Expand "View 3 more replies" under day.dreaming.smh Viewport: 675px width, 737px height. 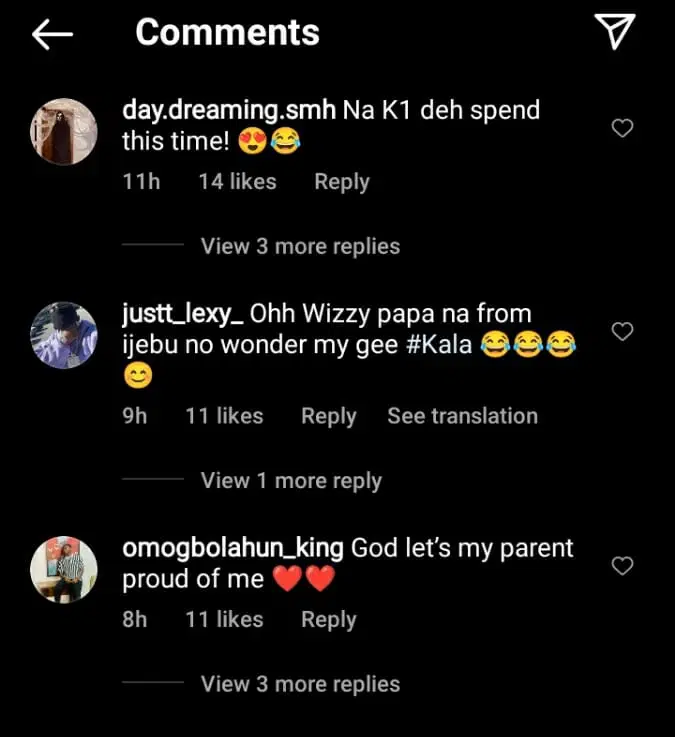coord(300,246)
